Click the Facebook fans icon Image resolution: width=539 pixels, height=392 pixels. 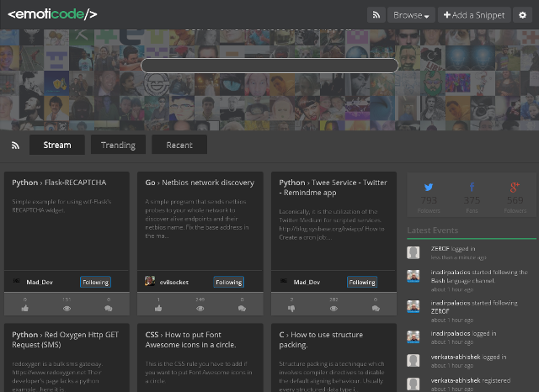(472, 187)
